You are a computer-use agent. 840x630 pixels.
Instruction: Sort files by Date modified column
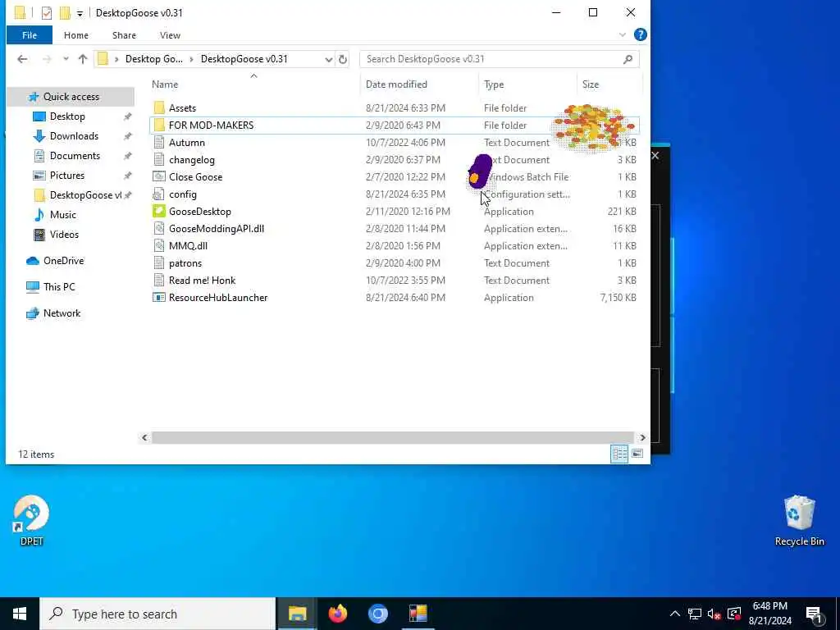(396, 84)
